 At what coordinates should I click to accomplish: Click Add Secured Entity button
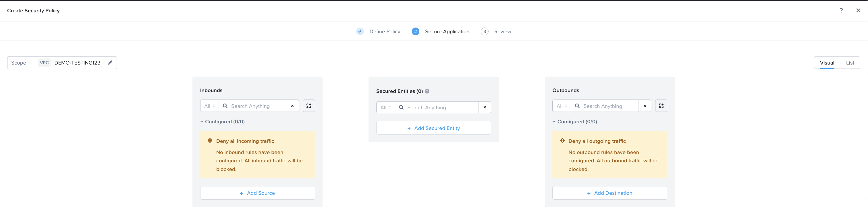coord(433,128)
